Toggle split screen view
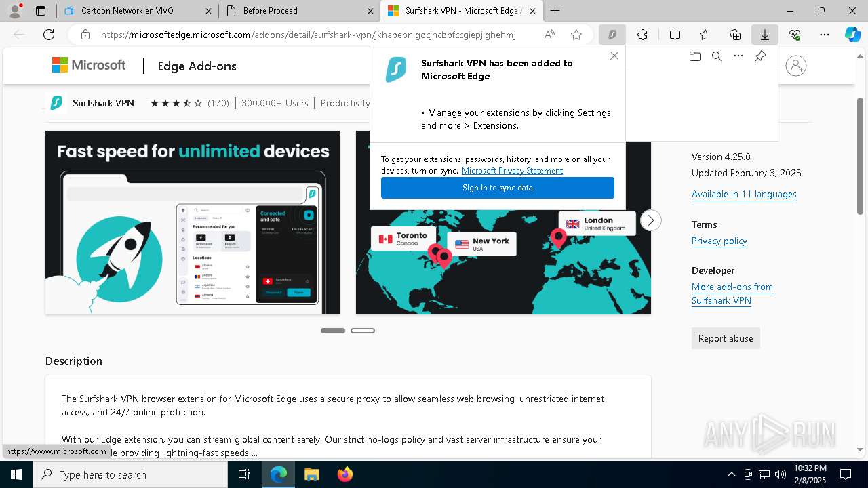868x488 pixels. [x=675, y=35]
